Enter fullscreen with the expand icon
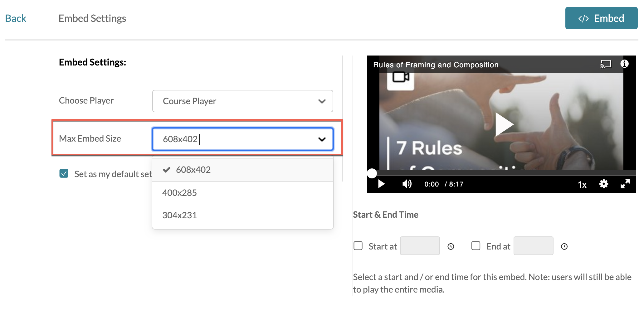 pos(625,184)
